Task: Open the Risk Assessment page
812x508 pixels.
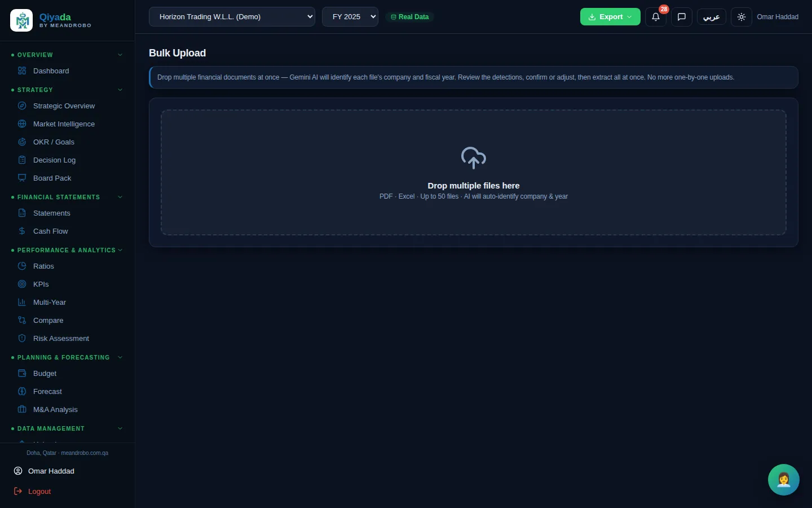Action: tap(68, 338)
